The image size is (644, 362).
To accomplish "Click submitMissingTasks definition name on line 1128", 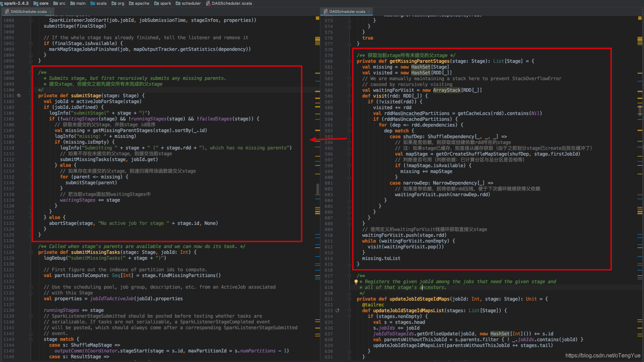I will 96,252.
